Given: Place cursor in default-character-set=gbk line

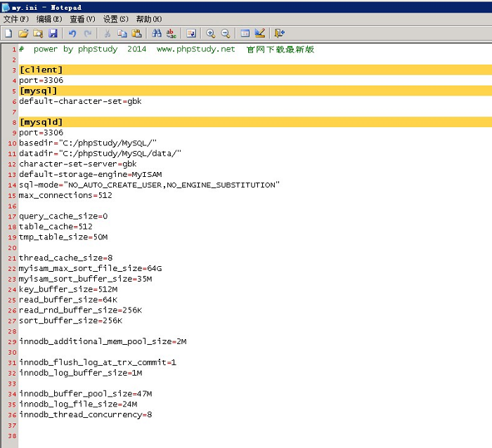Looking at the screenshot, I should pos(80,101).
